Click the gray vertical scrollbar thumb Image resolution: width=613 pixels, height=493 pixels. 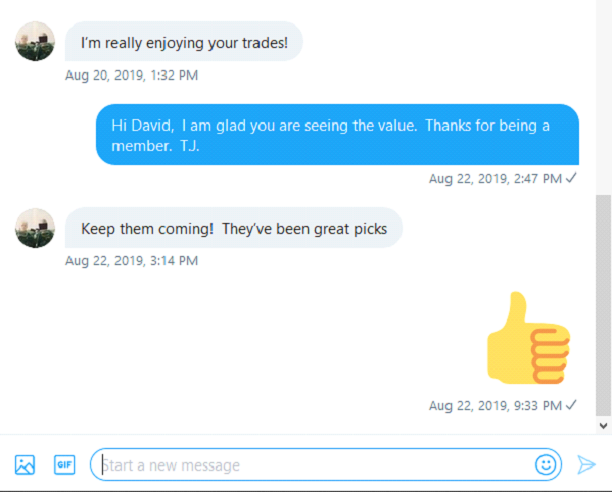[604, 305]
